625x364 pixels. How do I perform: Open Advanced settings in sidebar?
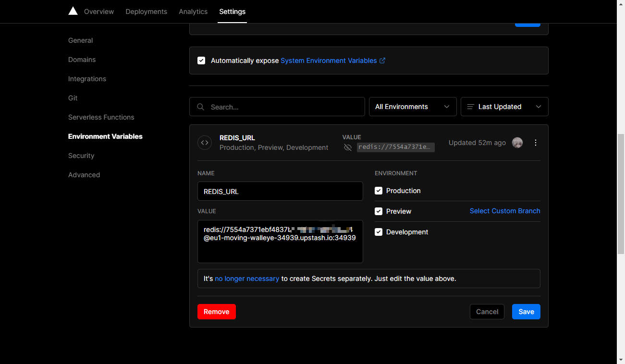coord(84,175)
